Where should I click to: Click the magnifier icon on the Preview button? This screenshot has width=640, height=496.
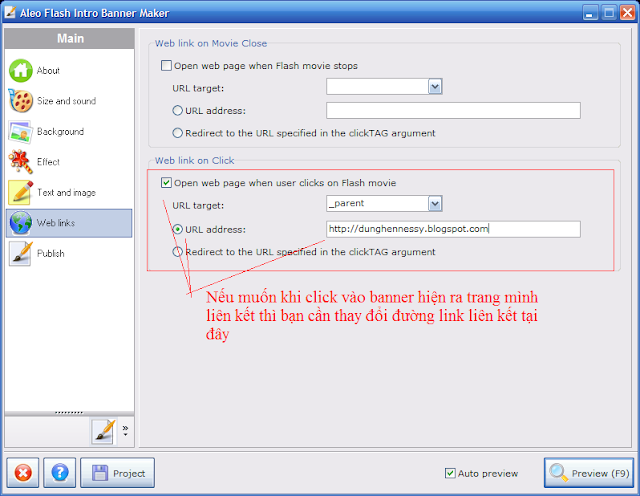pos(558,473)
